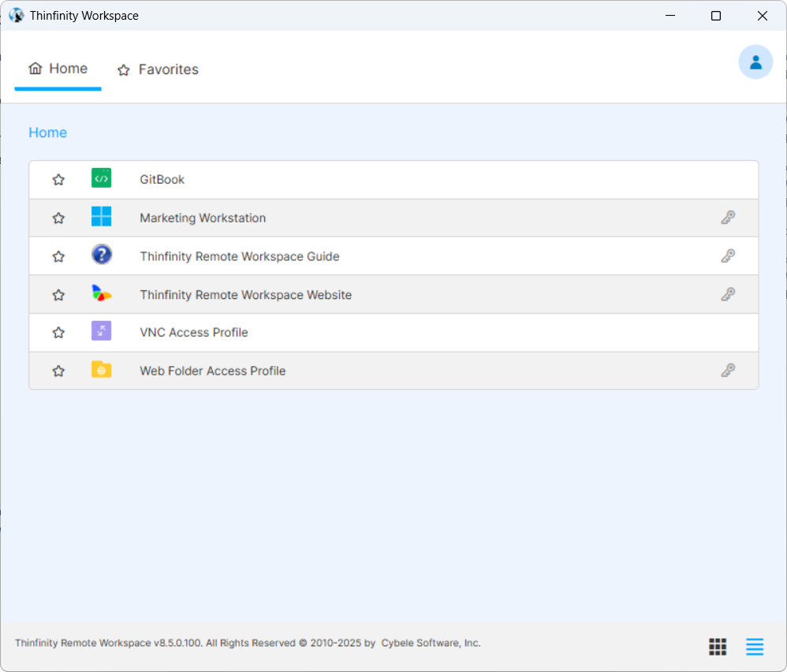Click the Home breadcrumb link
Viewport: 787px width, 672px height.
coord(47,133)
